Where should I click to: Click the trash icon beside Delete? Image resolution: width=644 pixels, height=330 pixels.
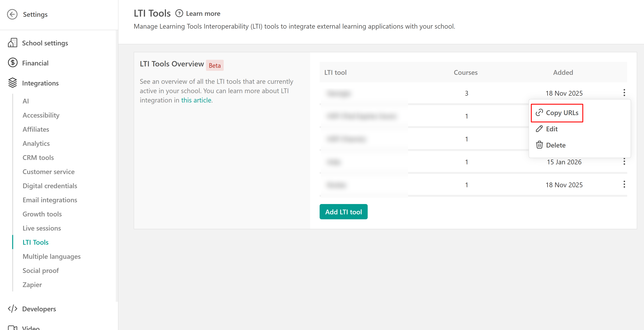pos(539,145)
